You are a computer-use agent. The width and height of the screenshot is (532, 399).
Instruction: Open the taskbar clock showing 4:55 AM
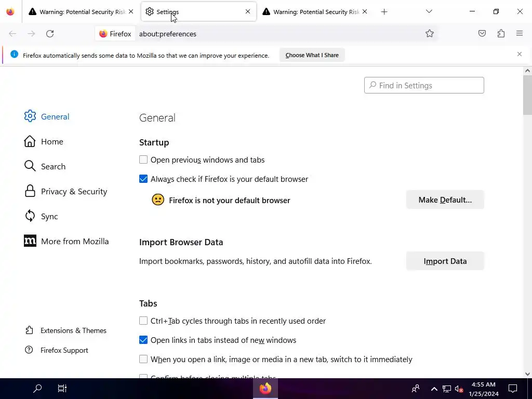coord(484,389)
